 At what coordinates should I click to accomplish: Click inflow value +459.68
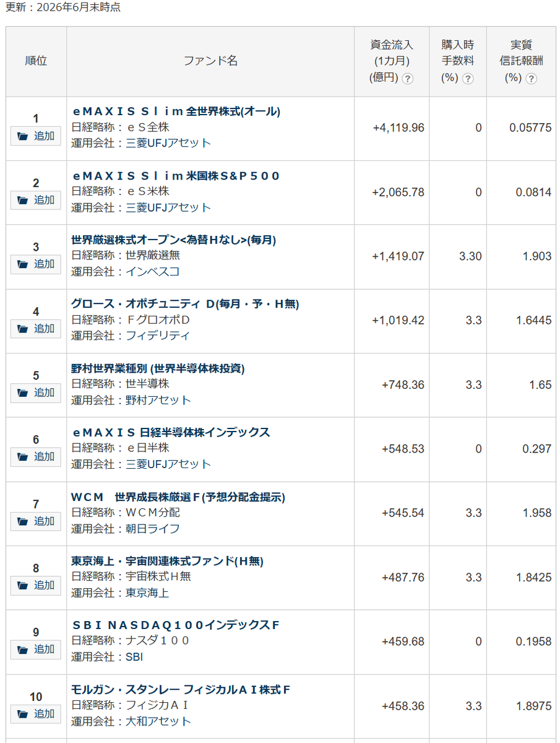coord(403,641)
